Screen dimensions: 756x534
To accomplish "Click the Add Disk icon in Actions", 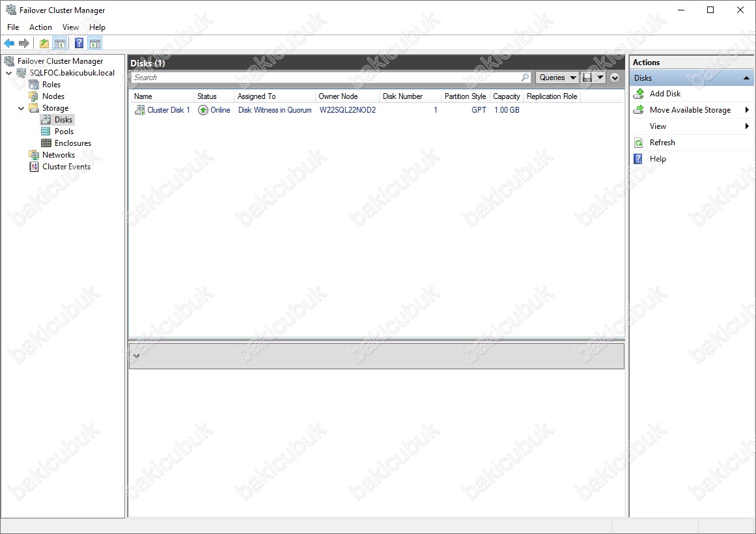I will pyautogui.click(x=639, y=94).
